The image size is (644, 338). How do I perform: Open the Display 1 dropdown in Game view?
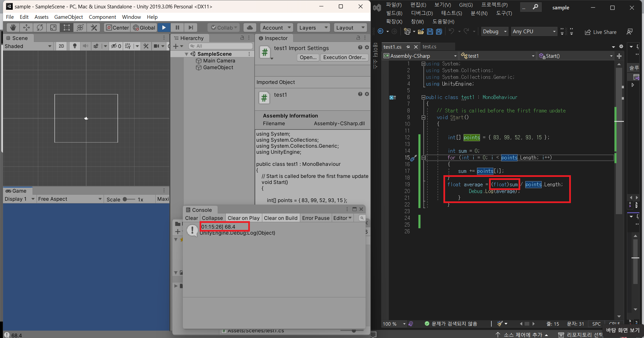pos(19,199)
